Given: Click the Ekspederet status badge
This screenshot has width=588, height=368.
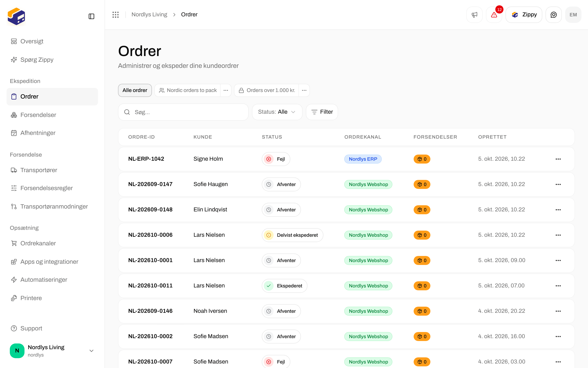Looking at the screenshot, I should pos(285,286).
